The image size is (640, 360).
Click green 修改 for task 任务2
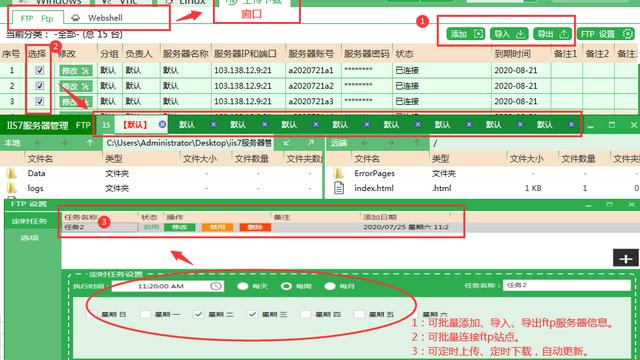point(180,227)
